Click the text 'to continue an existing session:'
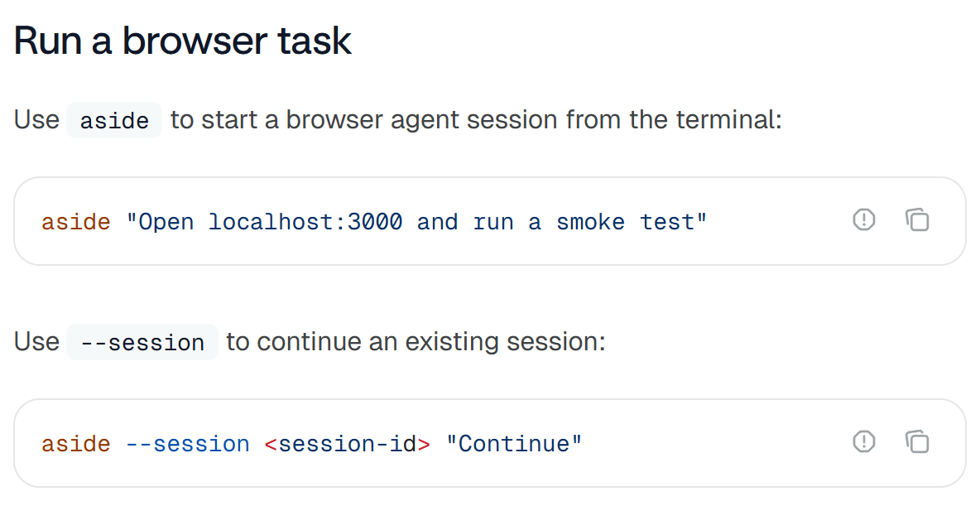 click(x=416, y=342)
